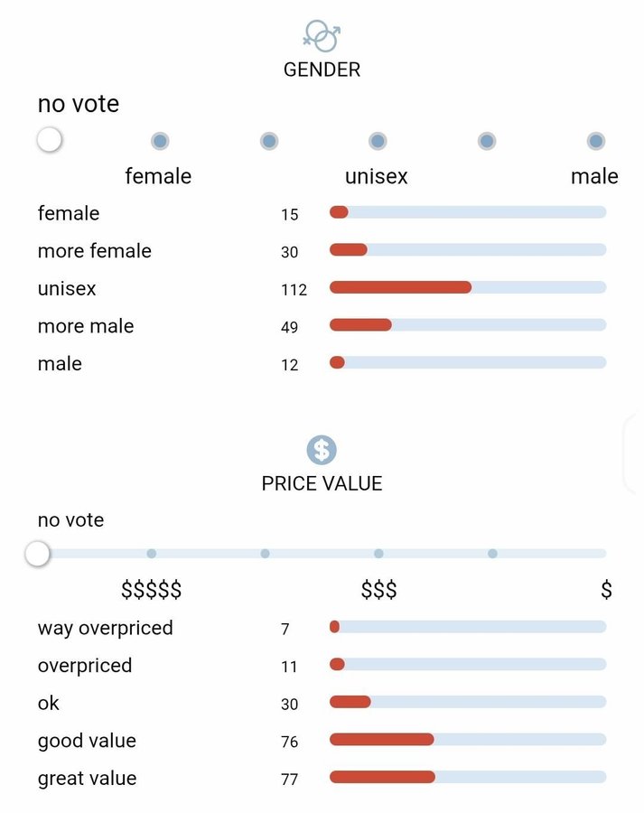Choose the dot between female and unisex
The height and width of the screenshot is (813, 644).
269,141
